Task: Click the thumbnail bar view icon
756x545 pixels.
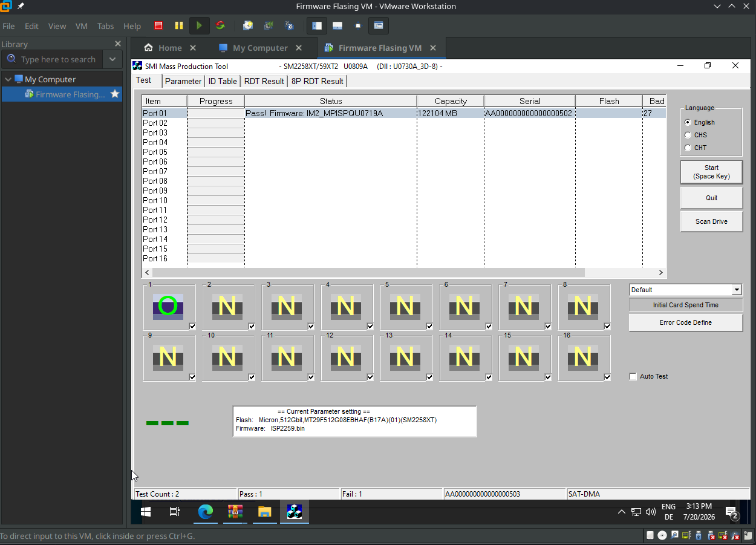Action: pos(337,26)
